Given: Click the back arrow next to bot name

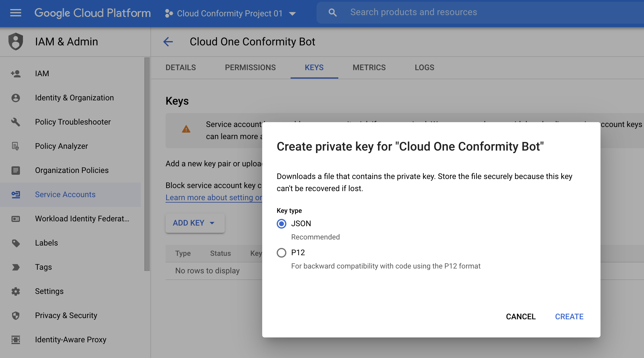Looking at the screenshot, I should tap(168, 42).
